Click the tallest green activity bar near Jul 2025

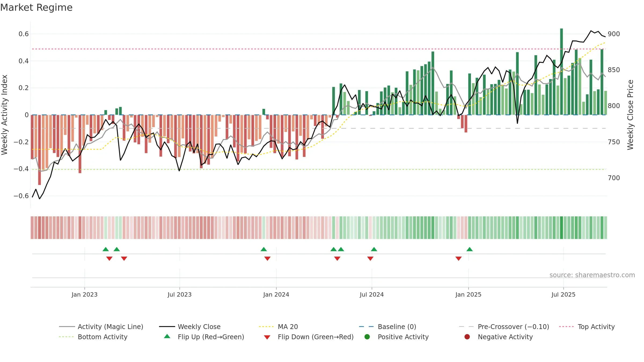click(561, 72)
